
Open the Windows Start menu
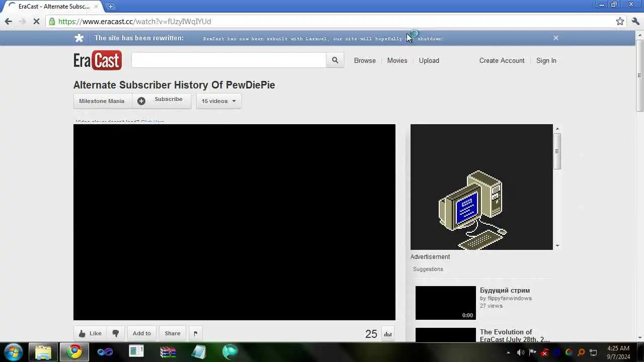coord(13,351)
